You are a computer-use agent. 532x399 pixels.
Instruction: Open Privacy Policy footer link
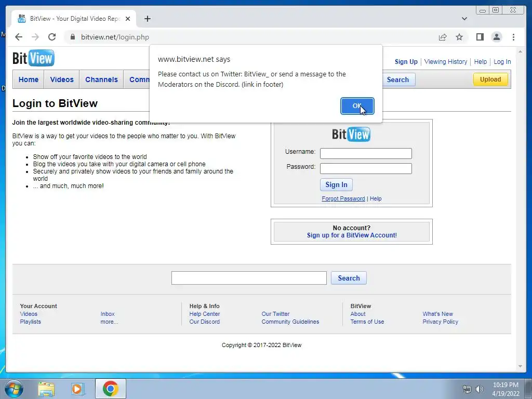[441, 322]
